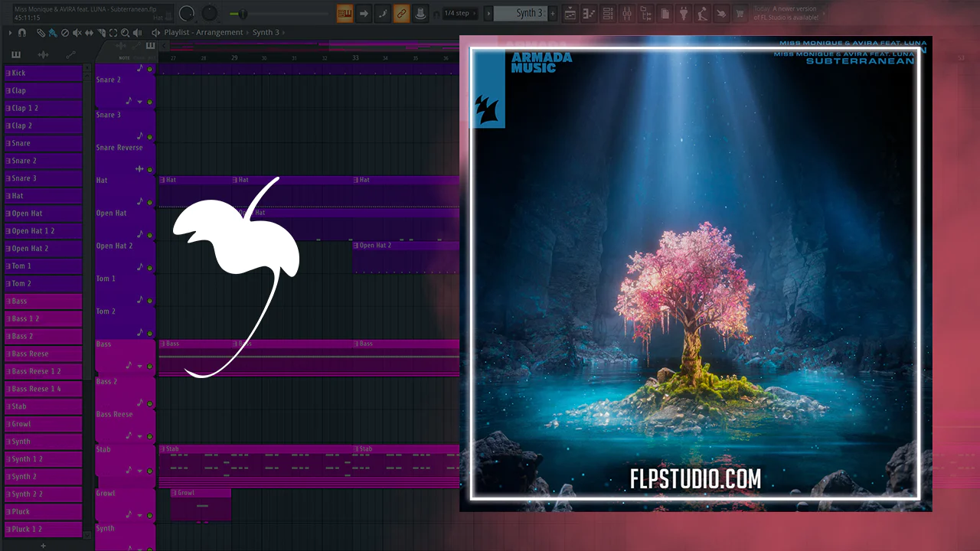Open the Mixer view icon

(627, 13)
